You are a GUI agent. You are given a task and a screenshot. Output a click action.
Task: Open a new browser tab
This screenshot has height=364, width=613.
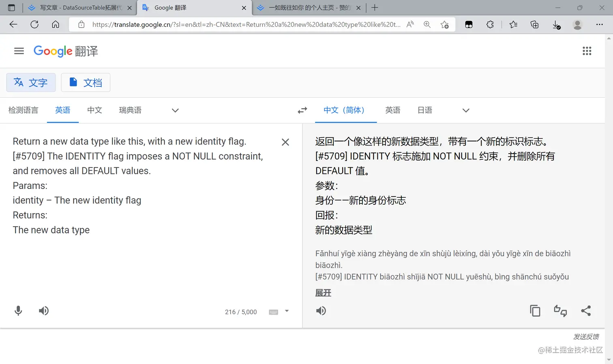375,7
